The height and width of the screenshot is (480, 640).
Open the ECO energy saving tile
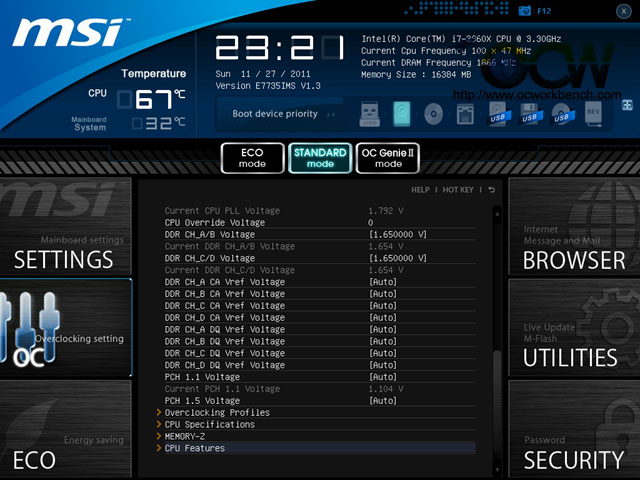coord(66,429)
